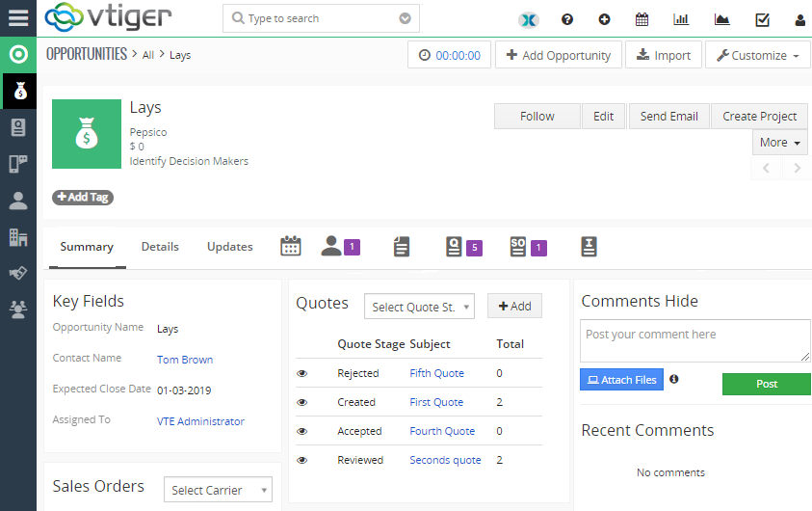
Task: Open the Customize dropdown
Action: coord(758,55)
